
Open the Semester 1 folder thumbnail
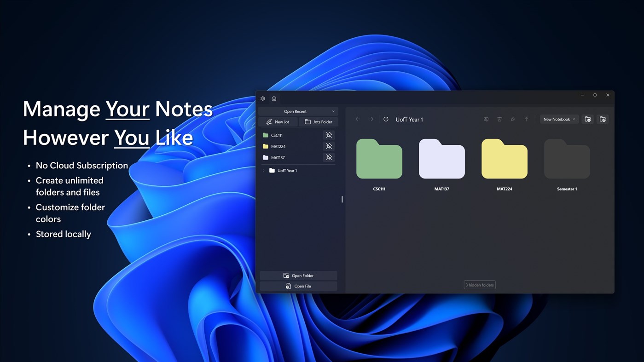pyautogui.click(x=567, y=159)
